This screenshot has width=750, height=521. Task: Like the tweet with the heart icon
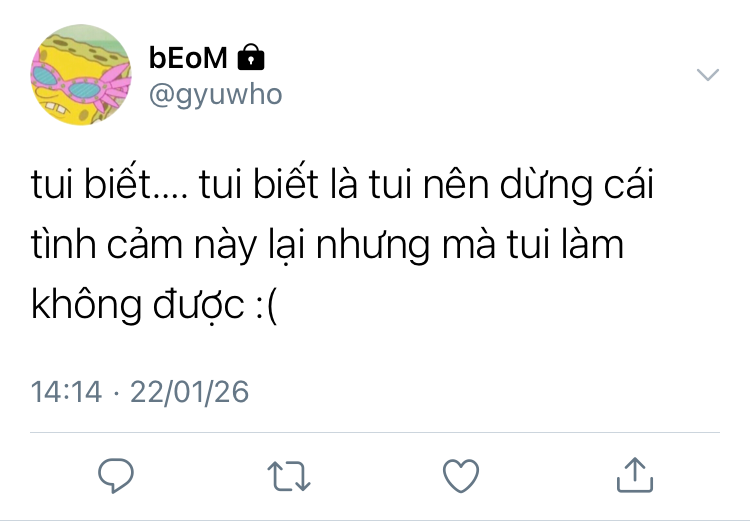(461, 475)
